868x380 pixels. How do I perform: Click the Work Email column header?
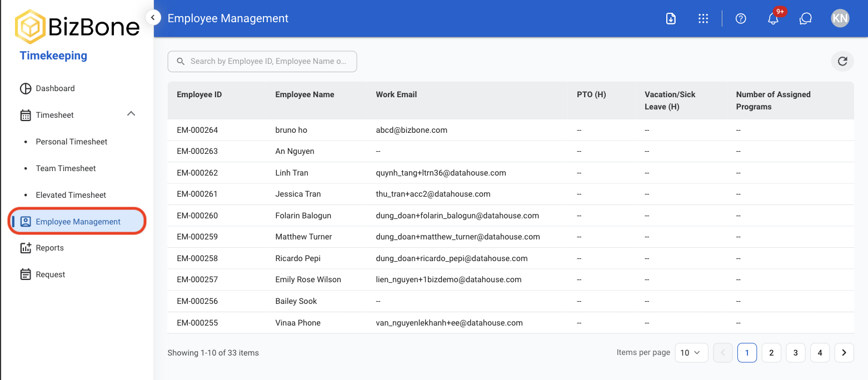click(396, 94)
